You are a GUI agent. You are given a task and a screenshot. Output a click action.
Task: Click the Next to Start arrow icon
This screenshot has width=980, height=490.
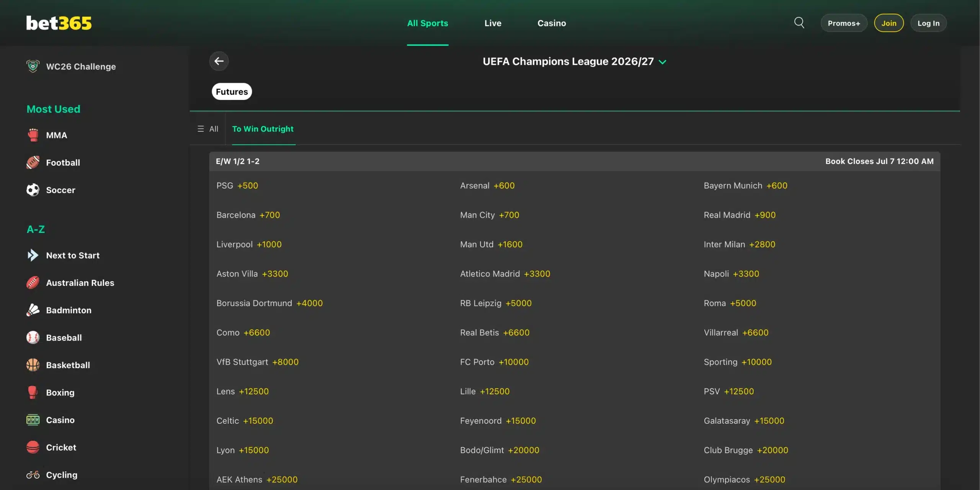tap(33, 255)
